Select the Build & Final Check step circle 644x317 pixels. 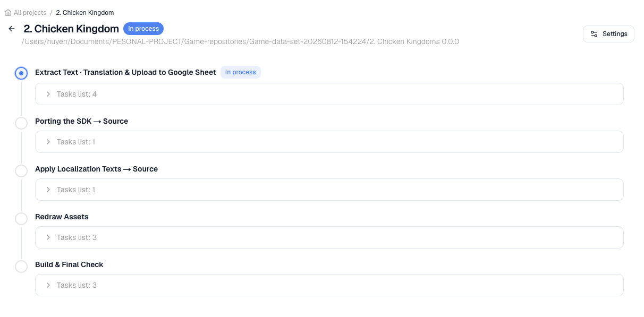(x=21, y=267)
